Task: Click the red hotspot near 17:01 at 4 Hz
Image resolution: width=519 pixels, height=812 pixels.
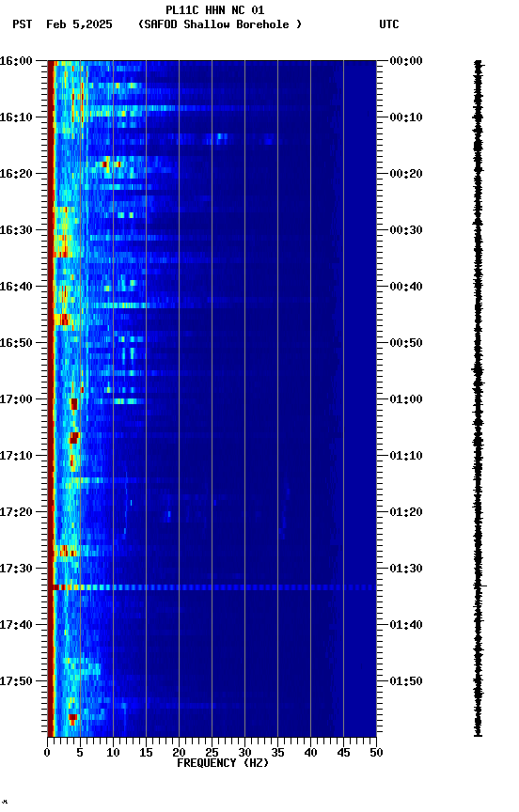Action: pyautogui.click(x=74, y=404)
